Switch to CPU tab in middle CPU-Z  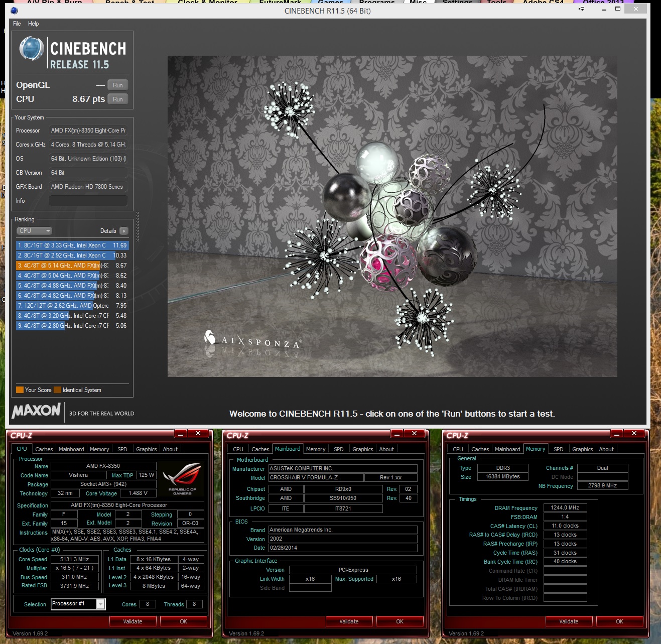coord(238,449)
